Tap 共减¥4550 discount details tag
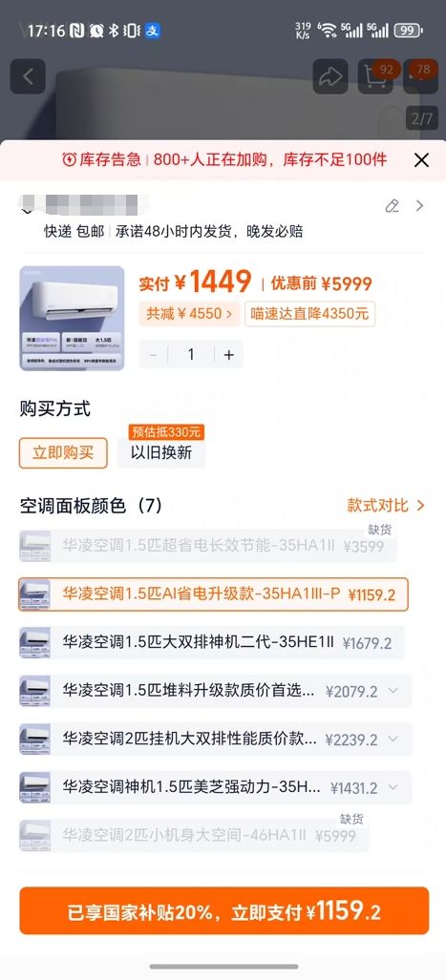Image resolution: width=446 pixels, height=980 pixels. 189,314
